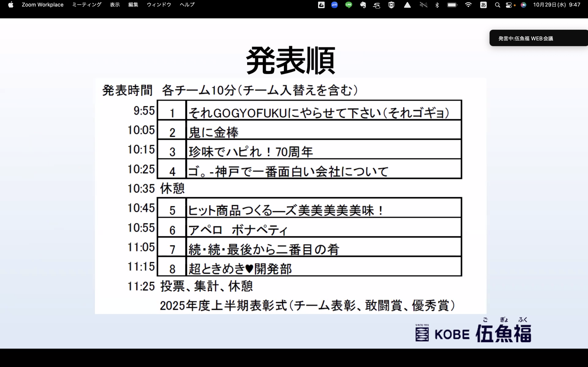Open the 編集 menu

click(x=133, y=5)
